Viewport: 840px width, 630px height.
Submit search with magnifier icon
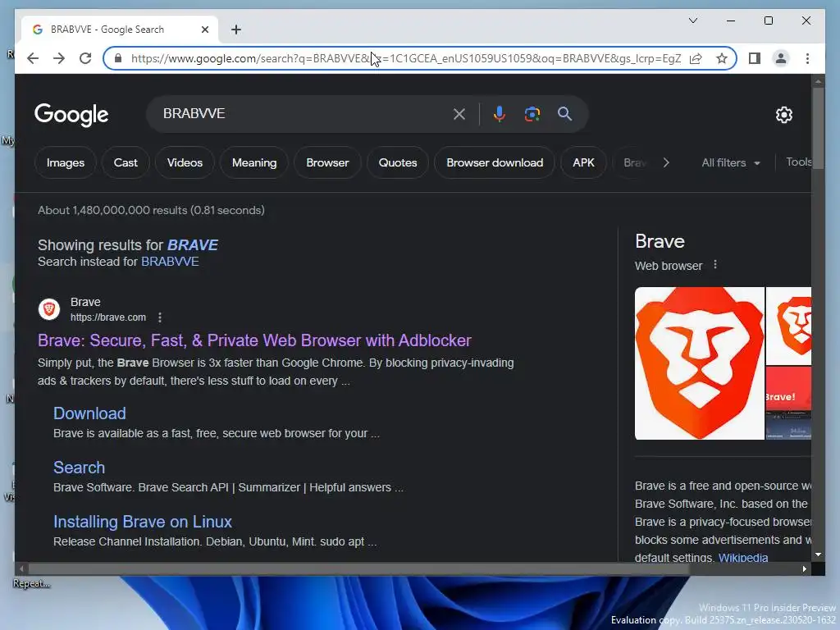click(x=564, y=113)
